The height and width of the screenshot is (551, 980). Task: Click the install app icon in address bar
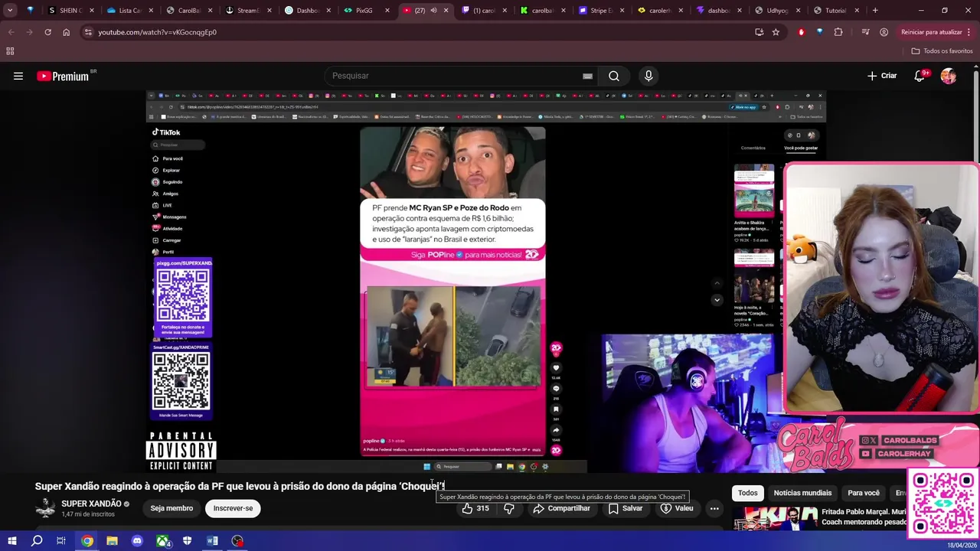[x=759, y=32]
